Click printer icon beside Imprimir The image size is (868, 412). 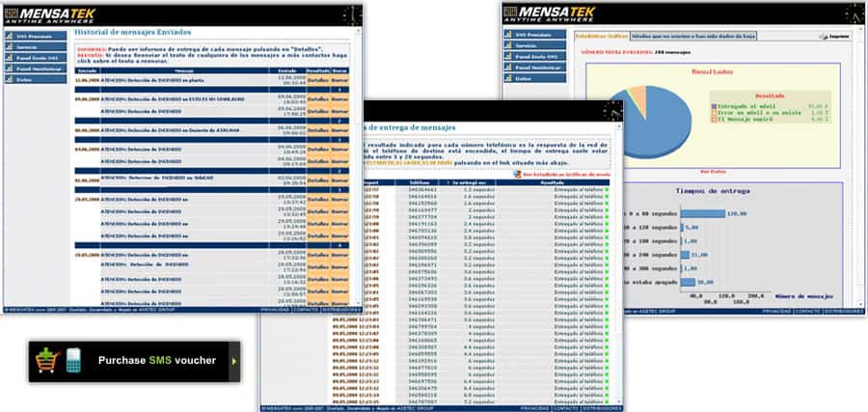pos(824,37)
